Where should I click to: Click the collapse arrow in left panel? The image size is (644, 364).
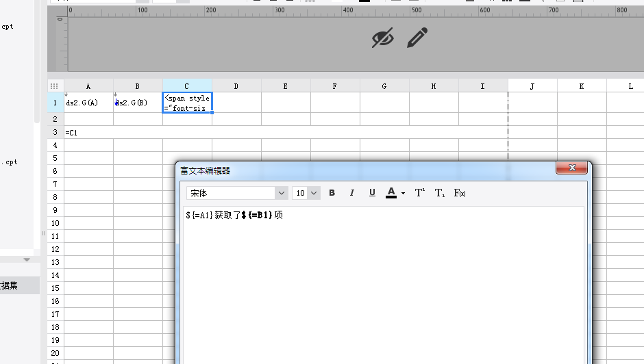pyautogui.click(x=27, y=259)
